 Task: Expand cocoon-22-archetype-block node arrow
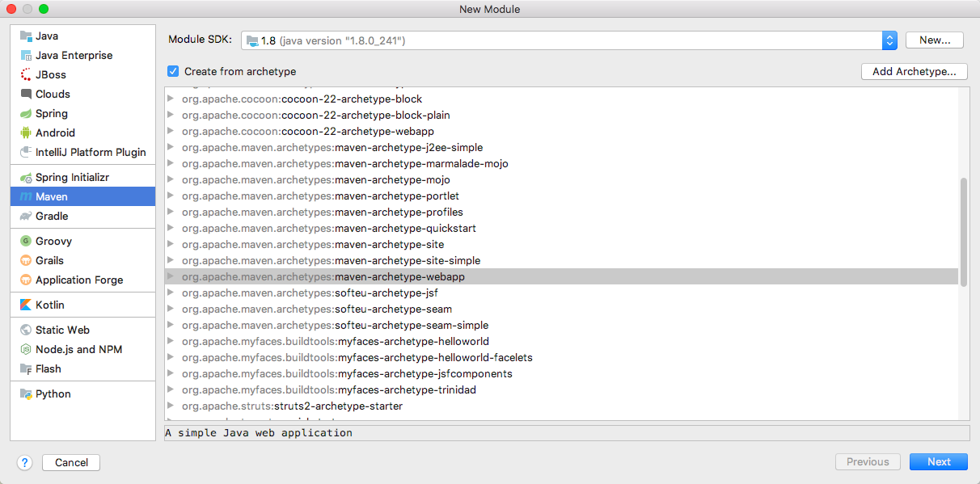point(171,99)
